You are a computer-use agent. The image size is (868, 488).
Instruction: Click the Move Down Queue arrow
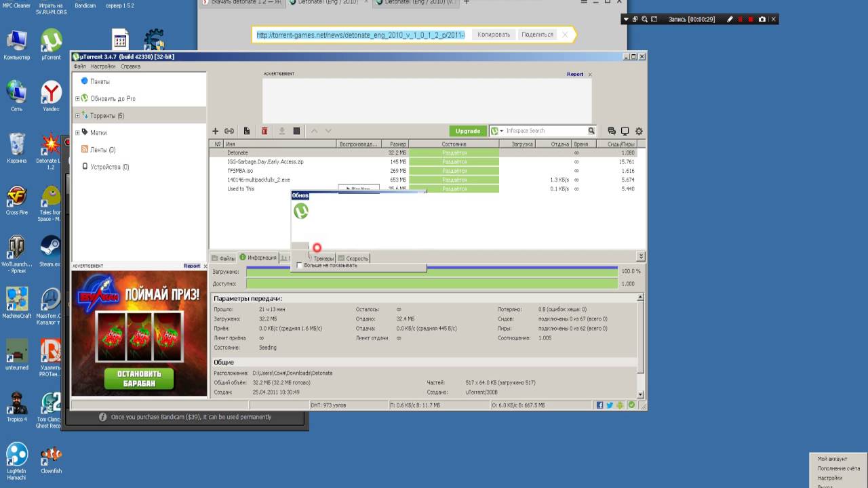[x=328, y=131]
